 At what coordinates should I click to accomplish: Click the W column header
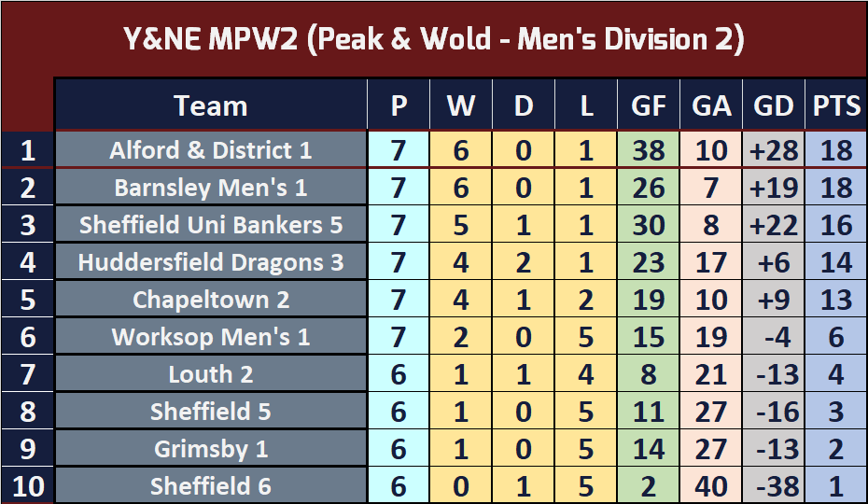click(461, 105)
